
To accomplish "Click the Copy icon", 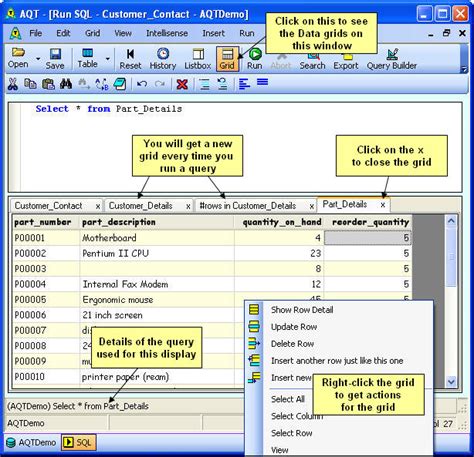I will [31, 84].
